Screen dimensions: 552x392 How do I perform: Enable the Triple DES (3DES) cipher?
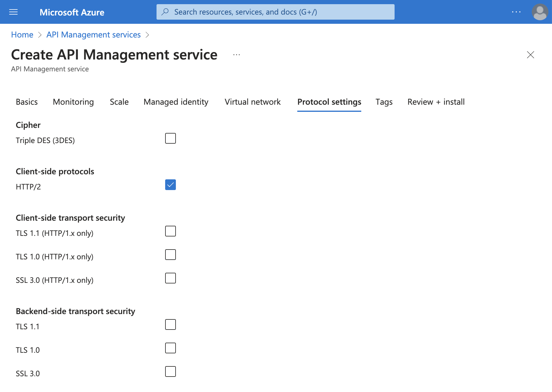point(170,138)
